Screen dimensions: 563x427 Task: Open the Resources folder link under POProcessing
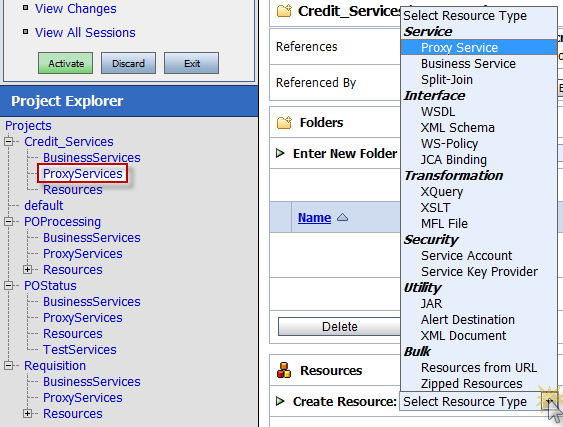(x=73, y=269)
